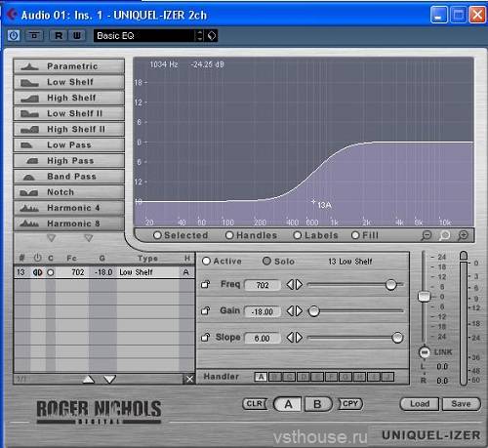Viewport: 488px width, 448px height.
Task: Save preset with Save button
Action: pyautogui.click(x=461, y=404)
